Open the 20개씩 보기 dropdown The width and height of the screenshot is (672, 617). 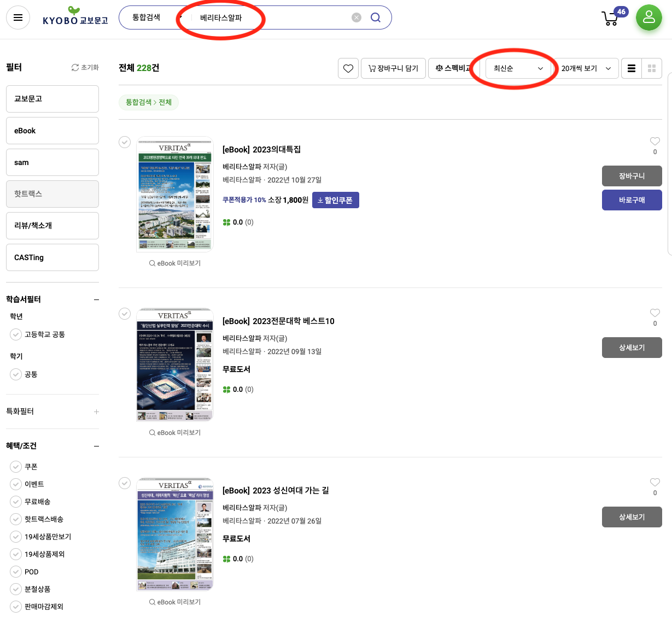[x=586, y=68]
